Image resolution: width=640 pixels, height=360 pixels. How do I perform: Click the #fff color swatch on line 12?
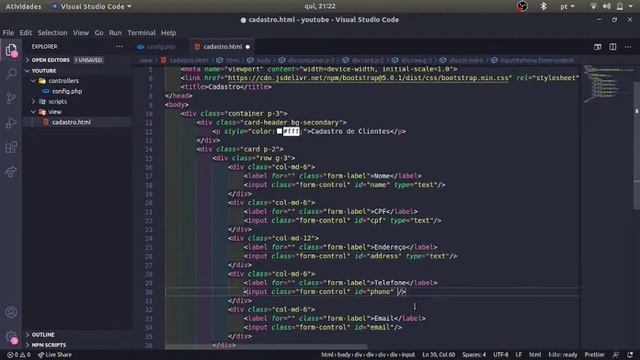pyautogui.click(x=279, y=131)
